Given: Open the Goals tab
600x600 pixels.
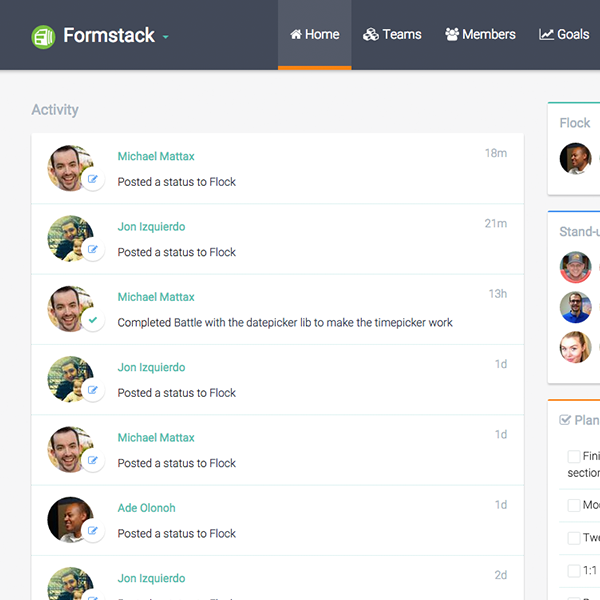Looking at the screenshot, I should pos(564,34).
